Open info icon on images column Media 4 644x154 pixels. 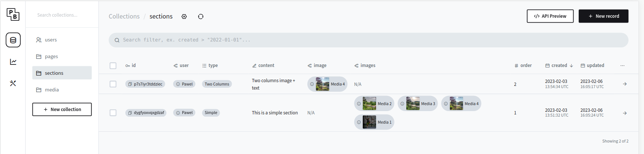[x=446, y=104]
